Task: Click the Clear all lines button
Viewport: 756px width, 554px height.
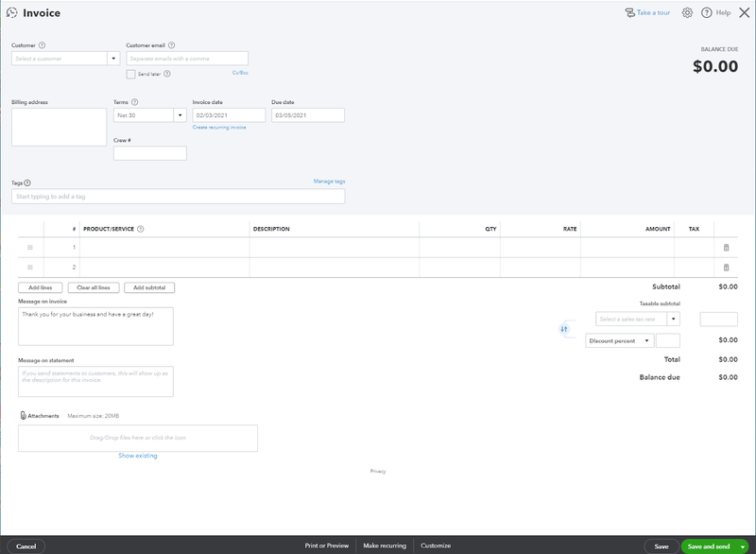Action: [x=94, y=287]
